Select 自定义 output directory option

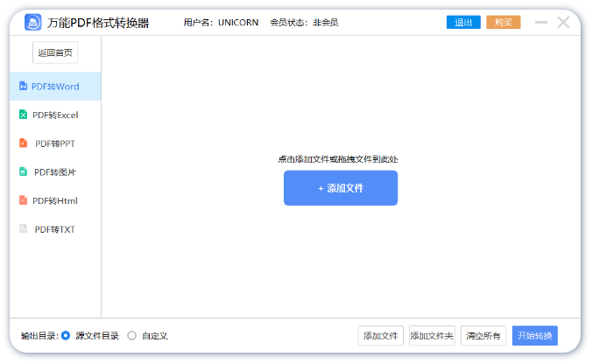132,335
